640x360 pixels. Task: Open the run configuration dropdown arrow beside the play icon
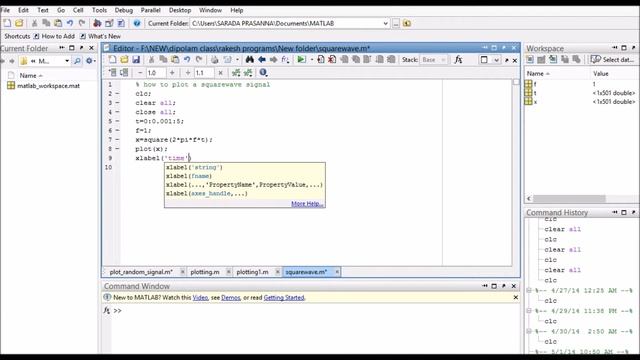[311, 60]
